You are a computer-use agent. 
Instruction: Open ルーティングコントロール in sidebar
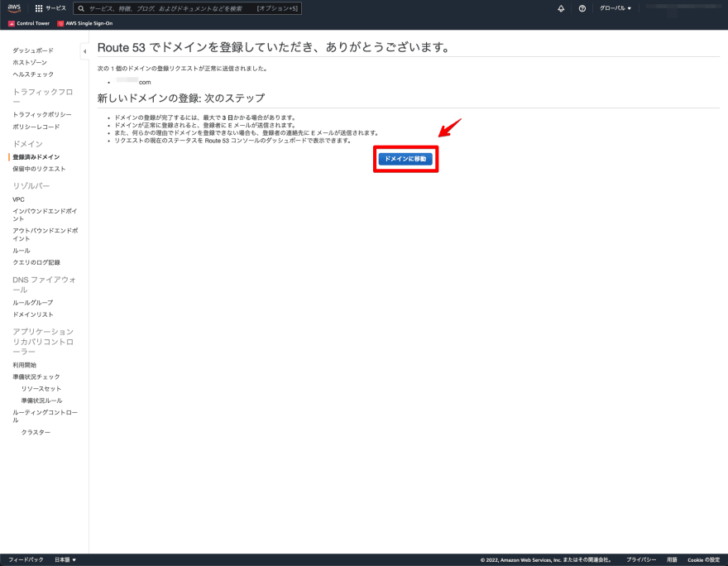pos(45,416)
